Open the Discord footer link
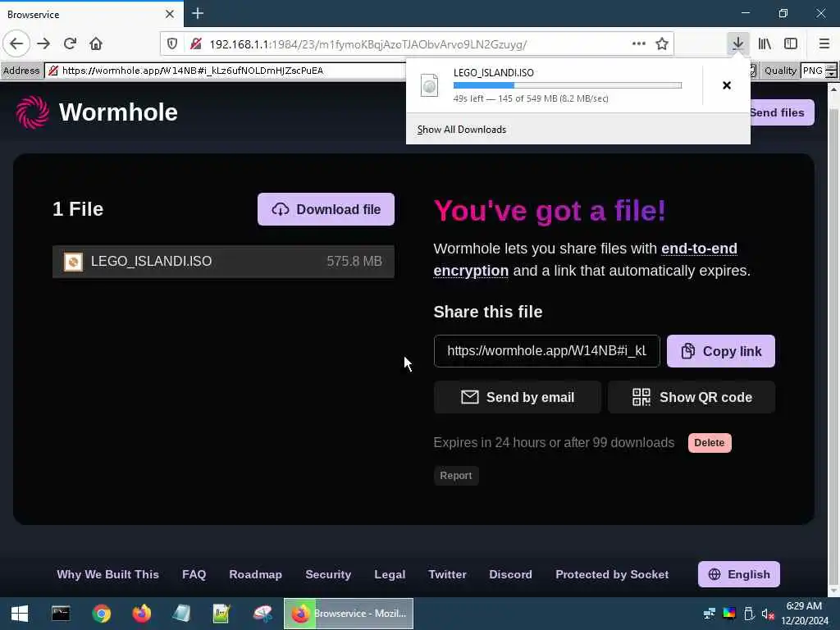This screenshot has width=840, height=630. (510, 574)
